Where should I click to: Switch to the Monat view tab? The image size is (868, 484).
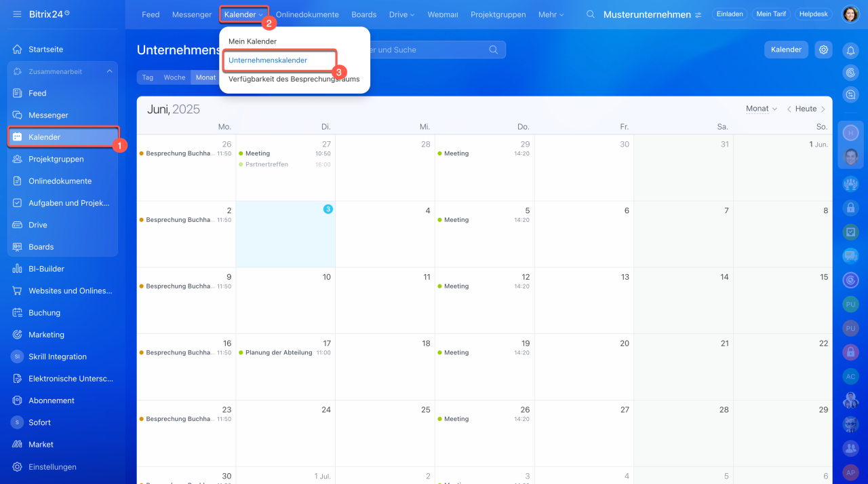(205, 77)
